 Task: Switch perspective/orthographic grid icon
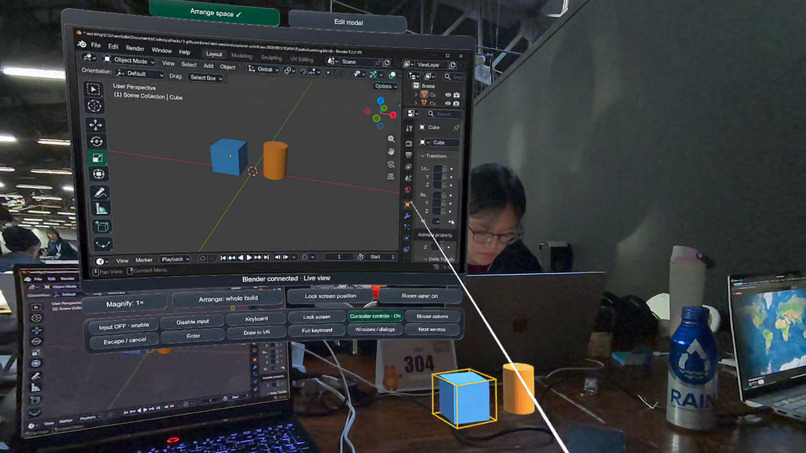click(x=391, y=176)
